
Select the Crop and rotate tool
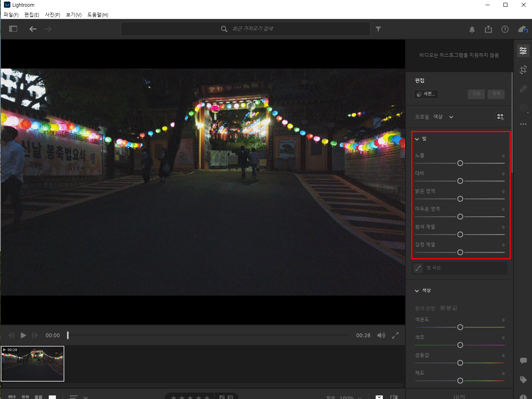click(523, 70)
